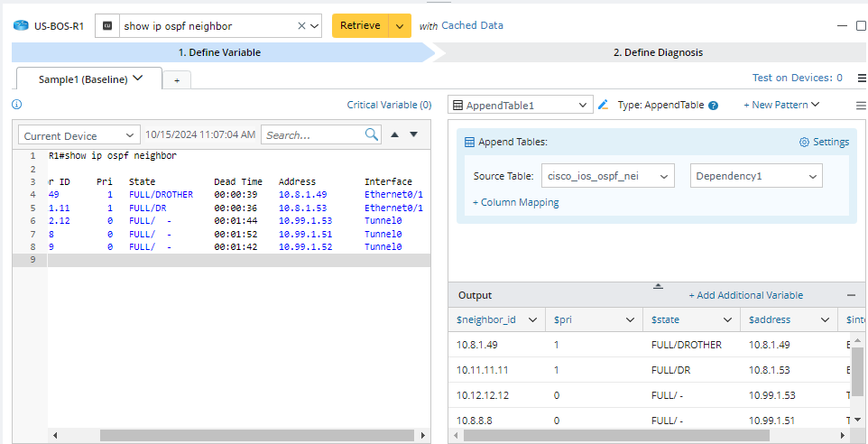Switch to the 2. Define Diagnosis step
Screen dimensions: 868x444
coord(657,52)
